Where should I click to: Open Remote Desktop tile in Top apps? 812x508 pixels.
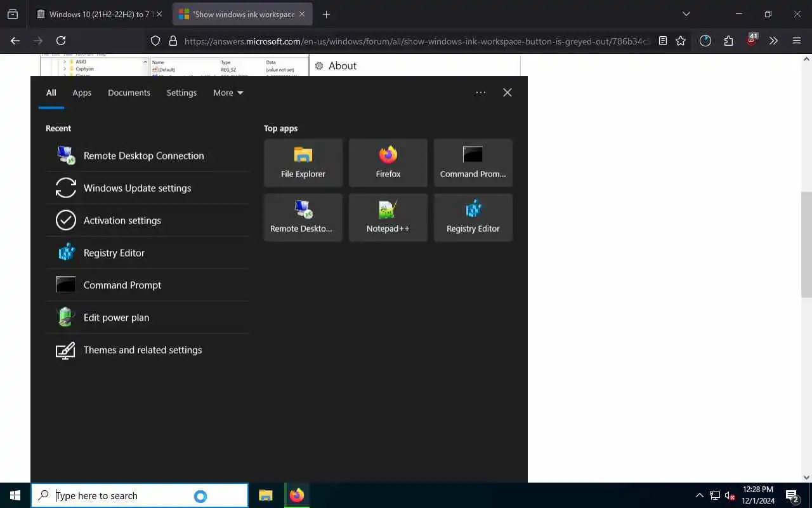pos(303,217)
